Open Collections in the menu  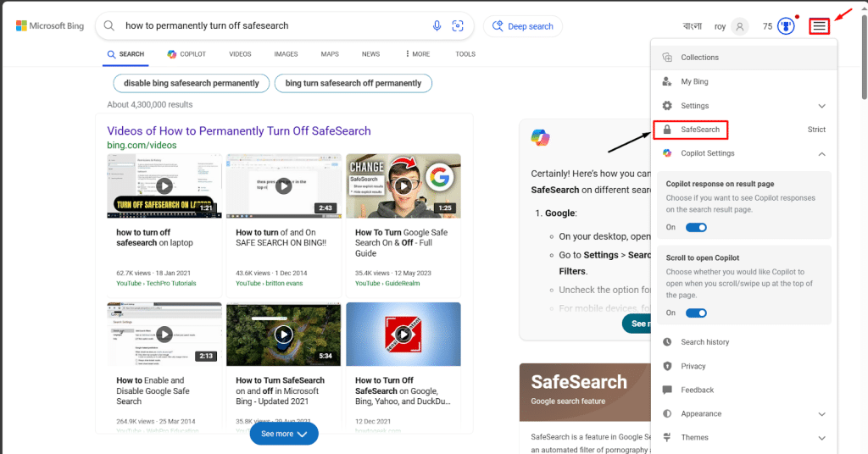[744, 58]
